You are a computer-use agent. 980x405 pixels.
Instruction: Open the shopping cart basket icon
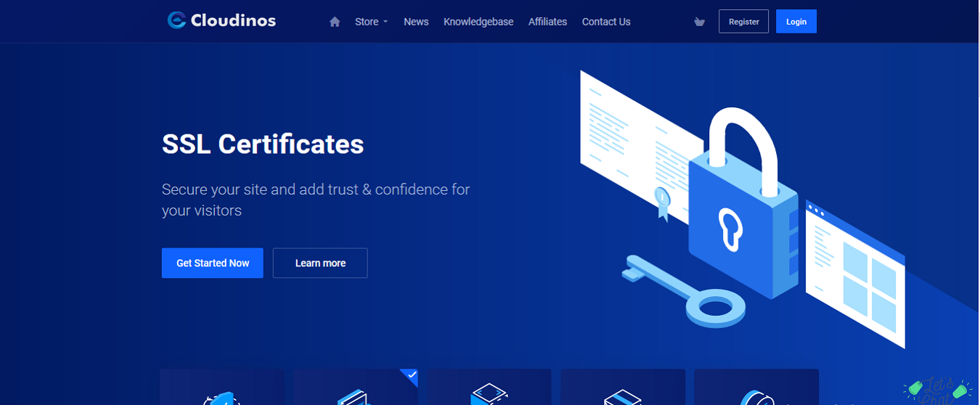[699, 22]
